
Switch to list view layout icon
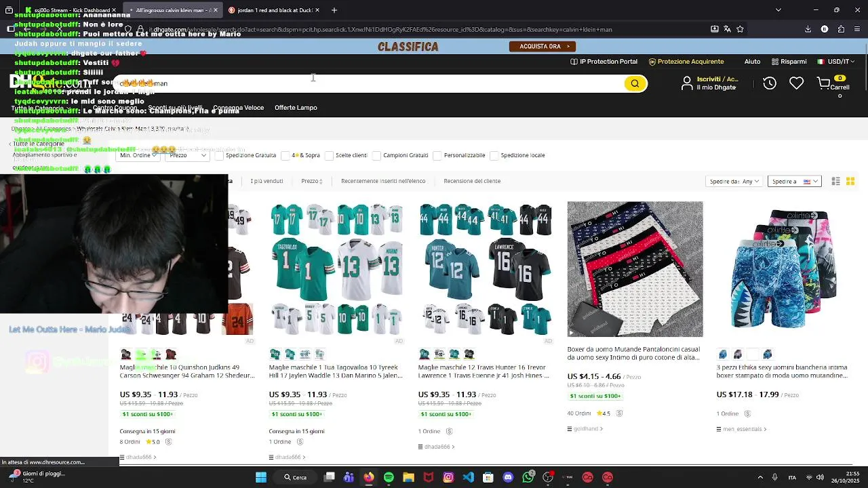tap(835, 181)
